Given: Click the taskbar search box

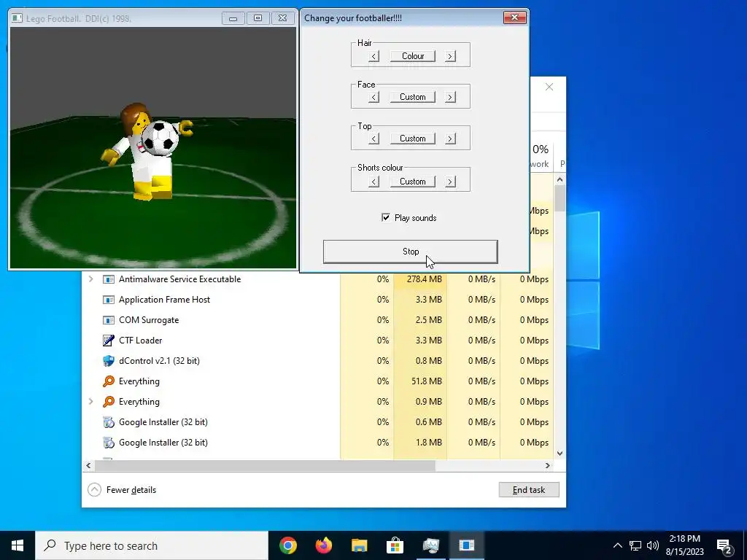Looking at the screenshot, I should tap(152, 545).
